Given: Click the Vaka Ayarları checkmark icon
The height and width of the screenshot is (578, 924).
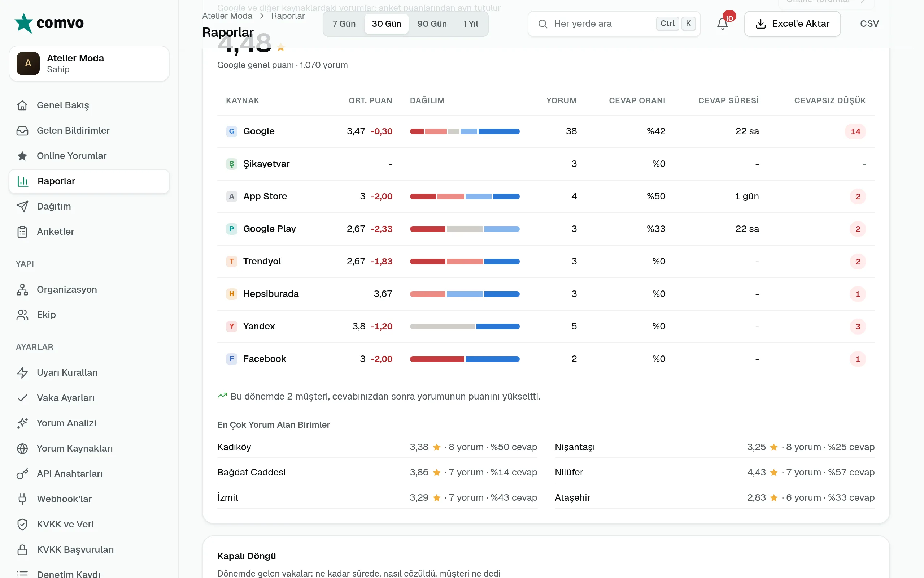Looking at the screenshot, I should (x=22, y=398).
